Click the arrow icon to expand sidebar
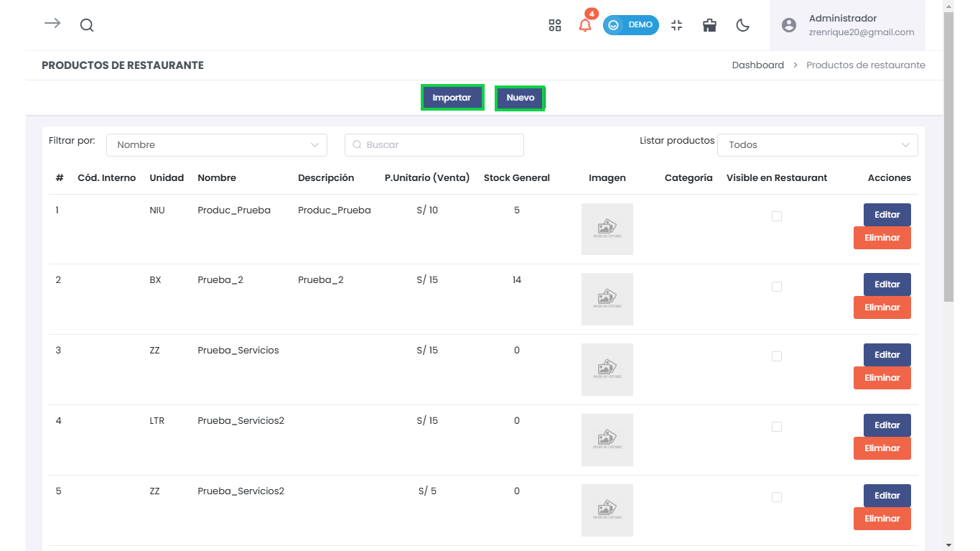This screenshot has height=551, width=980. pos(52,24)
